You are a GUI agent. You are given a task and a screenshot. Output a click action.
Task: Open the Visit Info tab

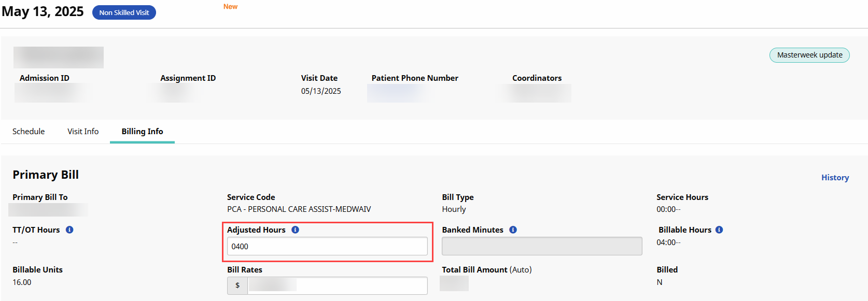[x=83, y=132]
